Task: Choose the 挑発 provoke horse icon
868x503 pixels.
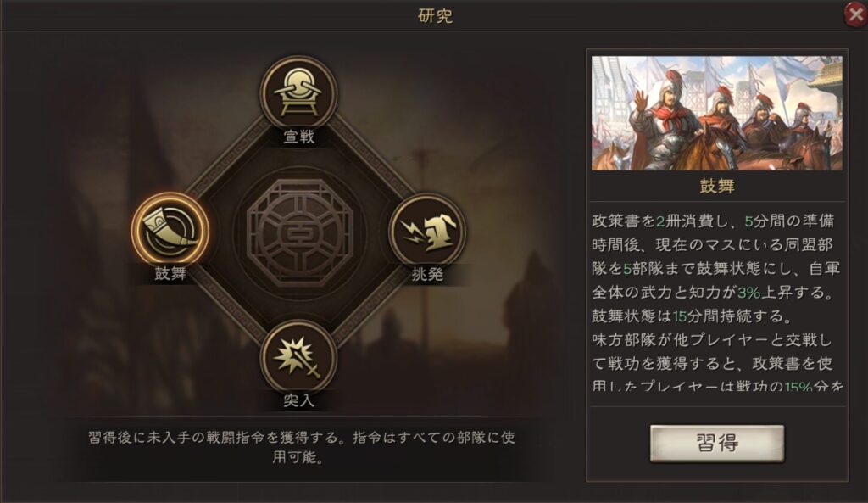Action: coord(427,231)
